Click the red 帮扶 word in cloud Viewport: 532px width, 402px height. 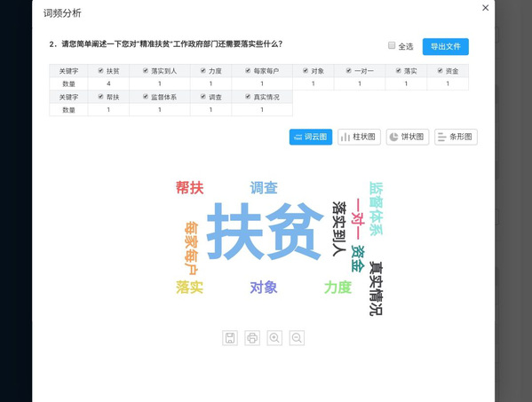(x=190, y=188)
